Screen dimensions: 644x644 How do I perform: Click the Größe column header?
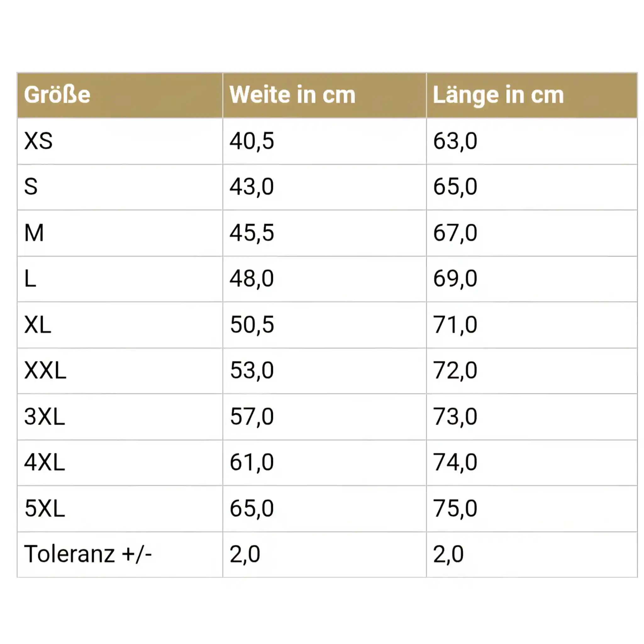(x=57, y=95)
